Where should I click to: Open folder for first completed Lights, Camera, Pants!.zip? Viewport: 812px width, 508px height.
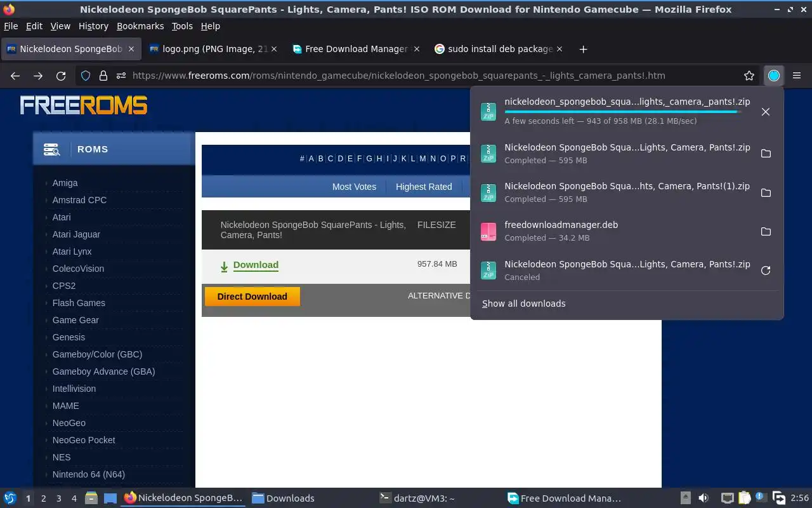[766, 154]
